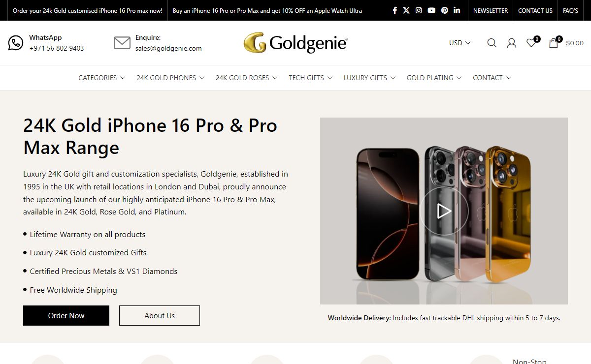Open the Luxury Gifts menu
The width and height of the screenshot is (591, 364).
click(369, 78)
